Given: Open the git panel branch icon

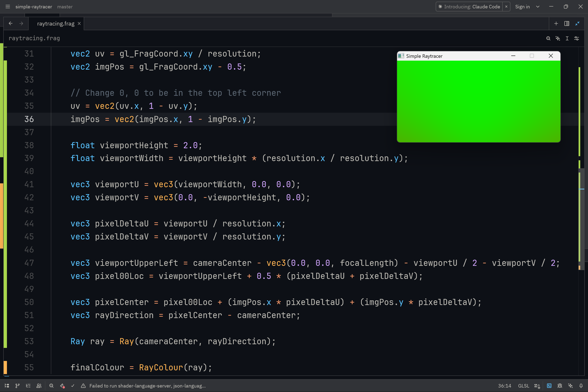Looking at the screenshot, I should pos(18,386).
